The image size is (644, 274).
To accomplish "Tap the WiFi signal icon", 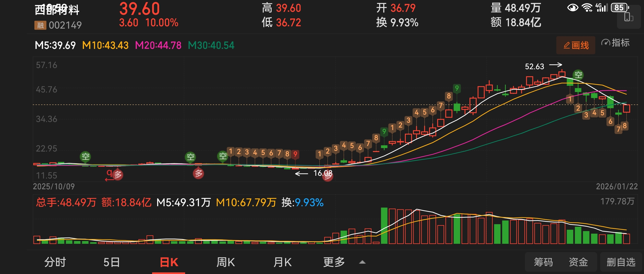I will point(587,7).
